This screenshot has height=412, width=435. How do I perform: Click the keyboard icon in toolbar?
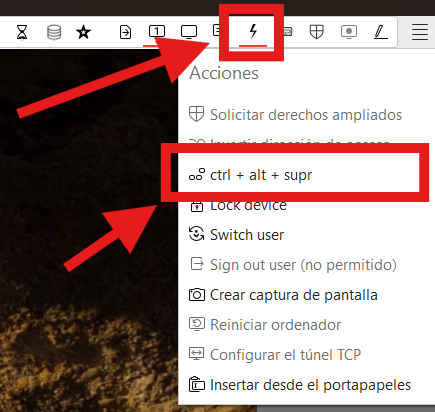coord(288,32)
